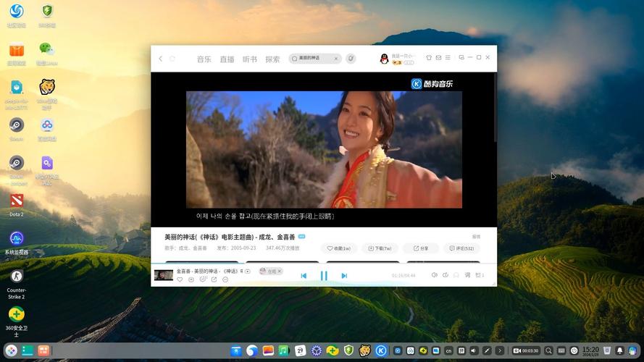This screenshot has width=644, height=362.
Task: Open the 评论(532) comments button
Action: point(461,248)
